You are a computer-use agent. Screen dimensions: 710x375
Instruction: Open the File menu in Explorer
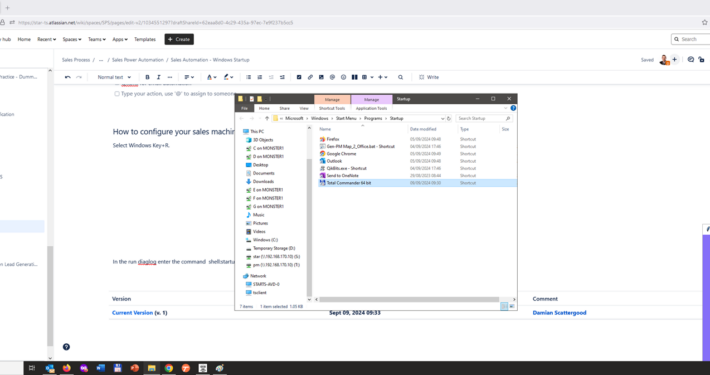point(245,109)
